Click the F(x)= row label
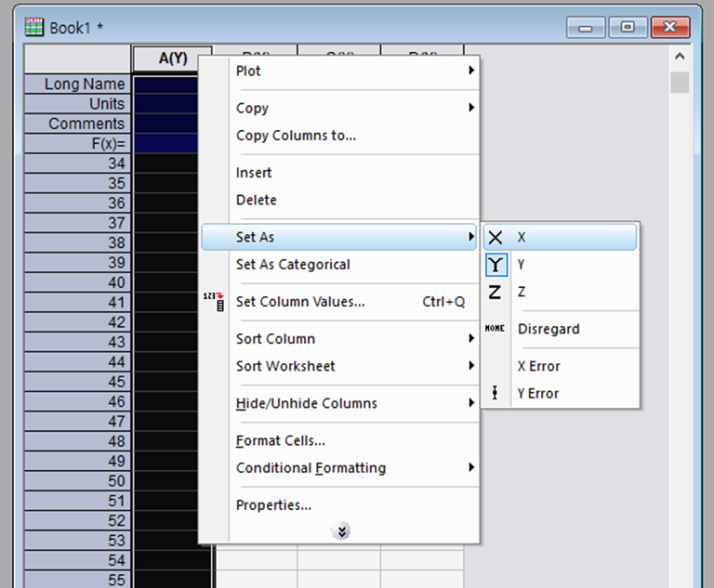 tap(77, 144)
